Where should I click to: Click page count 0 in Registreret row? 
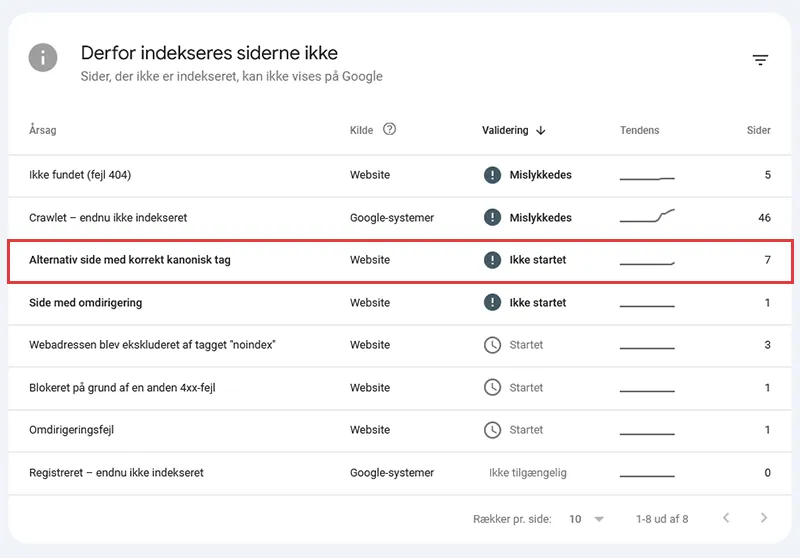coord(767,473)
